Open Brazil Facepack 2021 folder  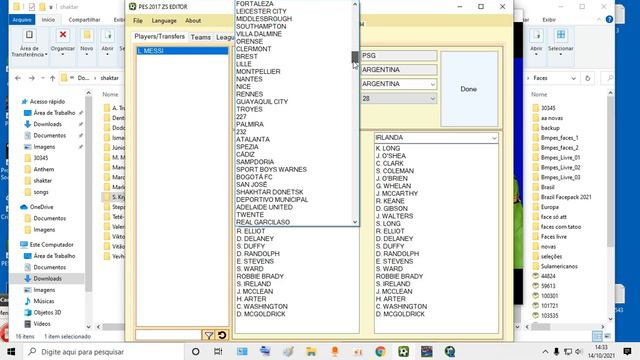[x=566, y=197]
